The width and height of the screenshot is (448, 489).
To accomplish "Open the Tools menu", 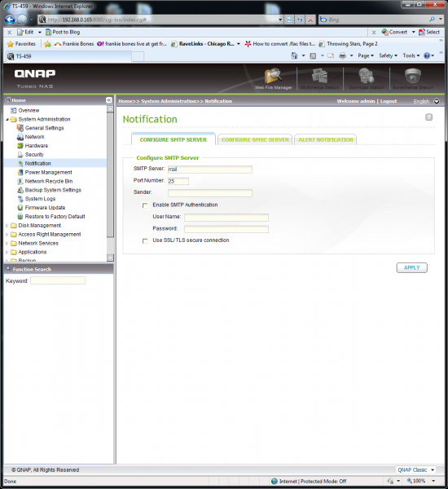I will click(x=411, y=55).
